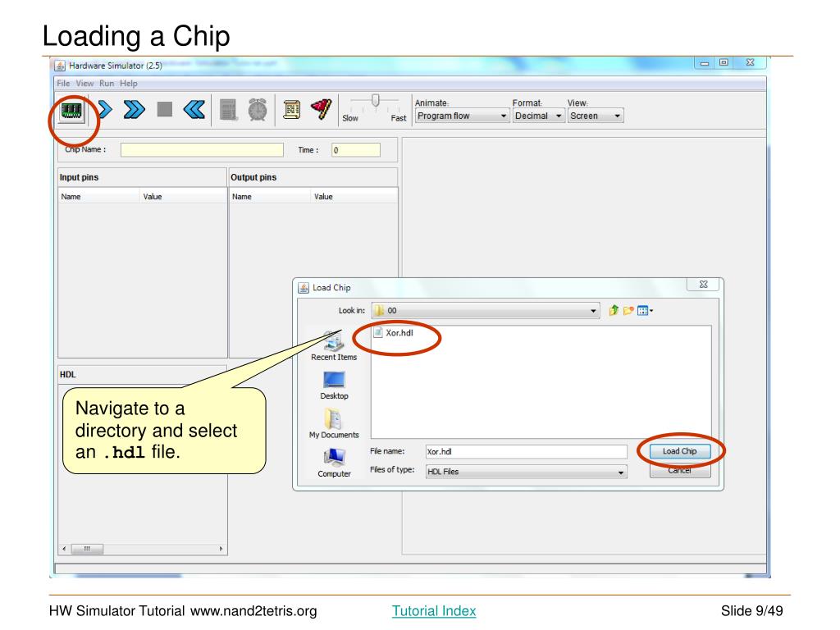Click the Load Chip toolbar icon
840x630 pixels.
[71, 111]
